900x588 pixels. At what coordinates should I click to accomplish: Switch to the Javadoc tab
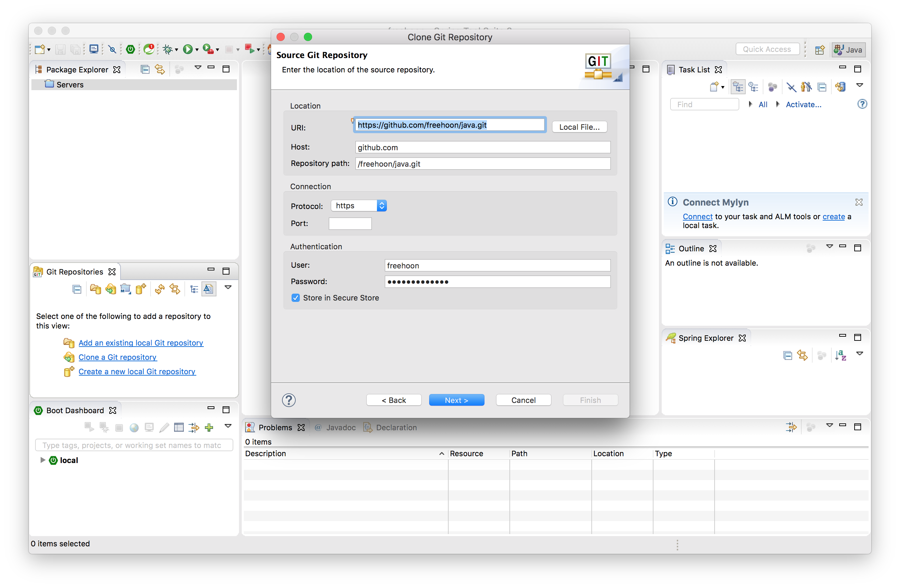pos(340,427)
